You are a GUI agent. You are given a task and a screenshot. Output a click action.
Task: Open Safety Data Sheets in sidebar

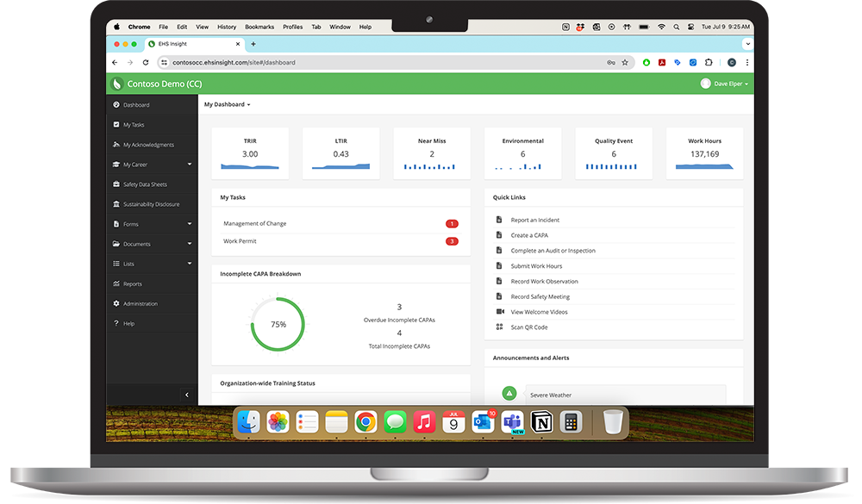[152, 184]
